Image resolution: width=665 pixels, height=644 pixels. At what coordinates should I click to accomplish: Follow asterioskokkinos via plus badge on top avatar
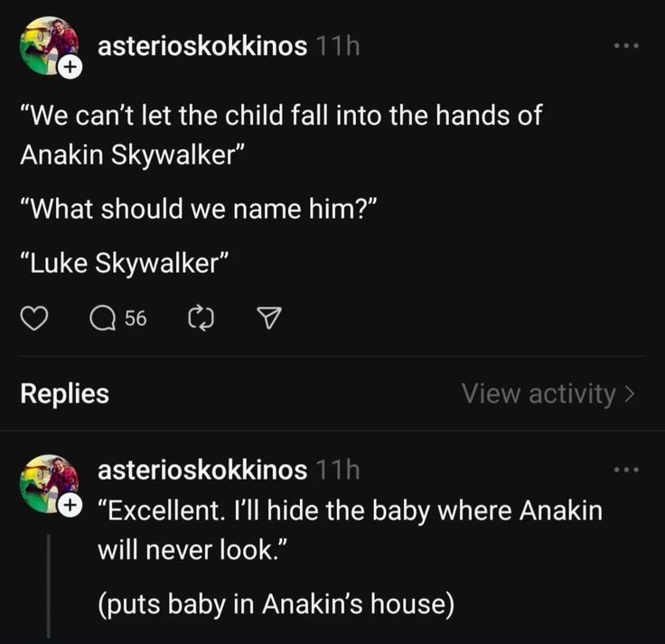(70, 68)
